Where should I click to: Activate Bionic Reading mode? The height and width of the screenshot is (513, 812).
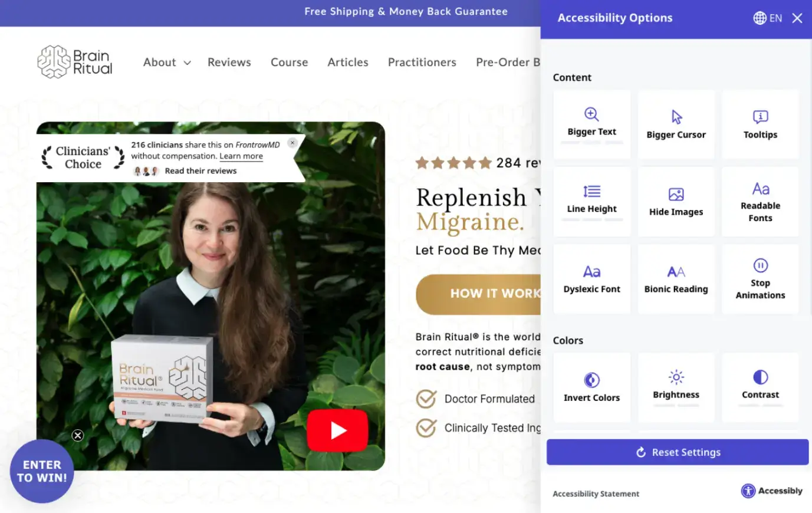tap(676, 279)
